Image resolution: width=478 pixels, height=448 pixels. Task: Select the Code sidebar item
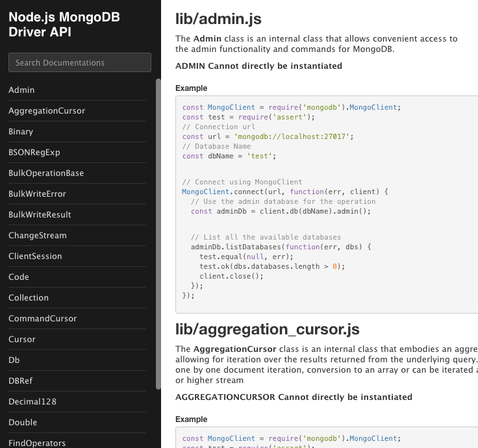[x=19, y=277]
